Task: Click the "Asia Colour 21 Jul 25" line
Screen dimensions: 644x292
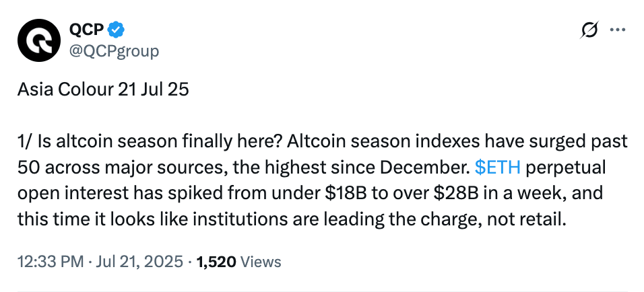Action: point(103,89)
